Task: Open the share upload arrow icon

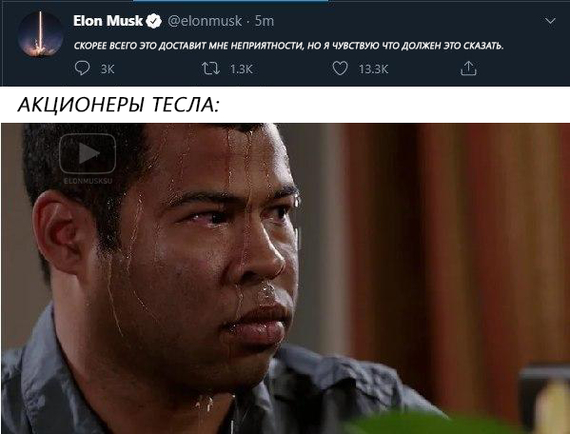Action: 469,68
